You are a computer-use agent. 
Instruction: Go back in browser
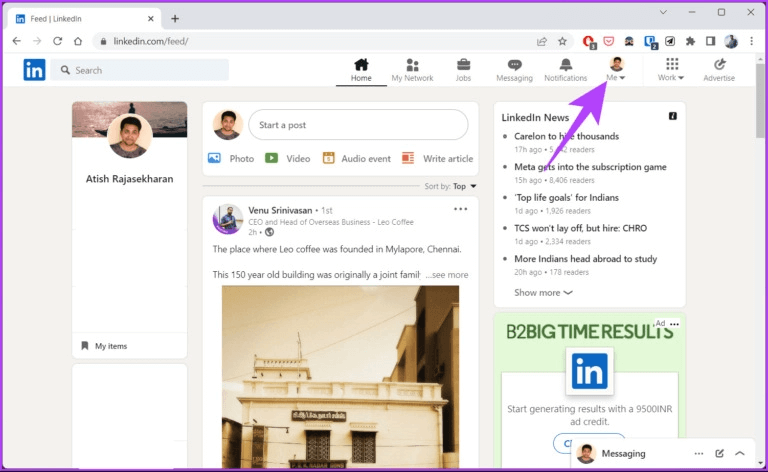[x=17, y=41]
